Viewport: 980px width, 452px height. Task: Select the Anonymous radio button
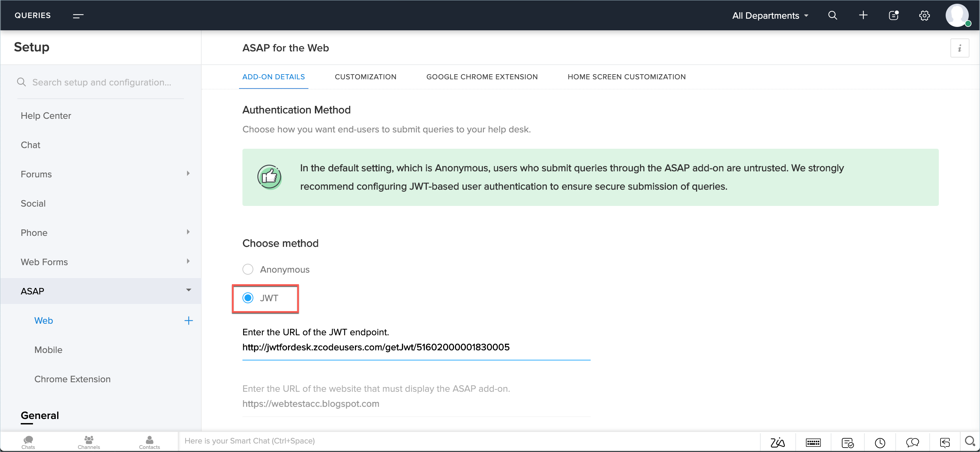tap(248, 269)
